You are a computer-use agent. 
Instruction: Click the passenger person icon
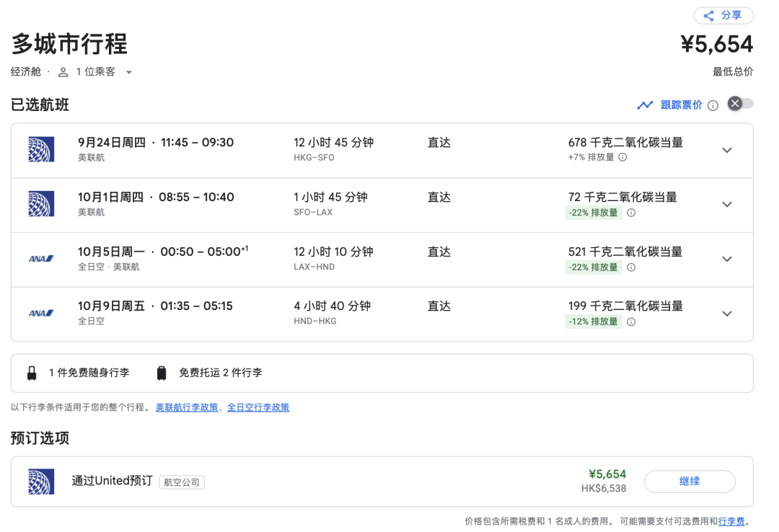pyautogui.click(x=63, y=73)
